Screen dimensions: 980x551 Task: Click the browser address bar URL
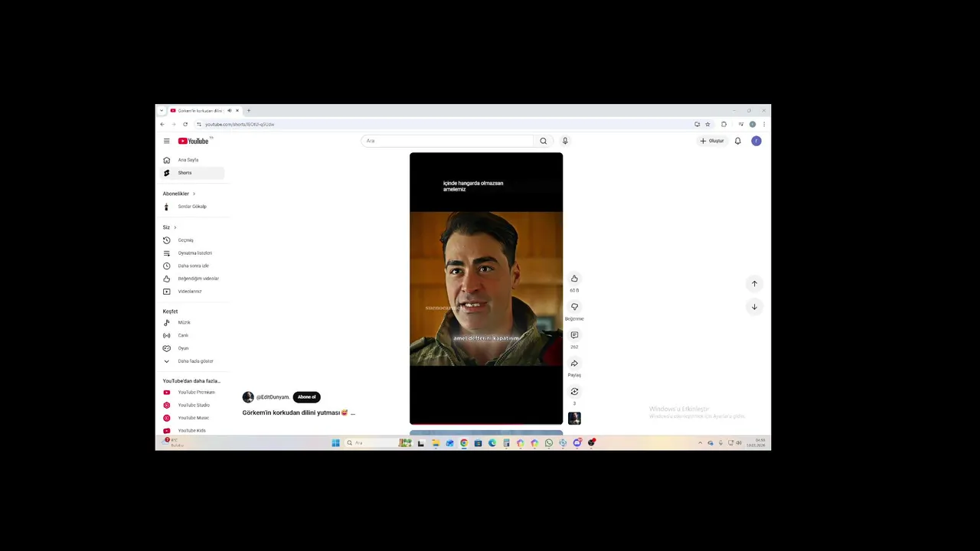click(x=240, y=124)
